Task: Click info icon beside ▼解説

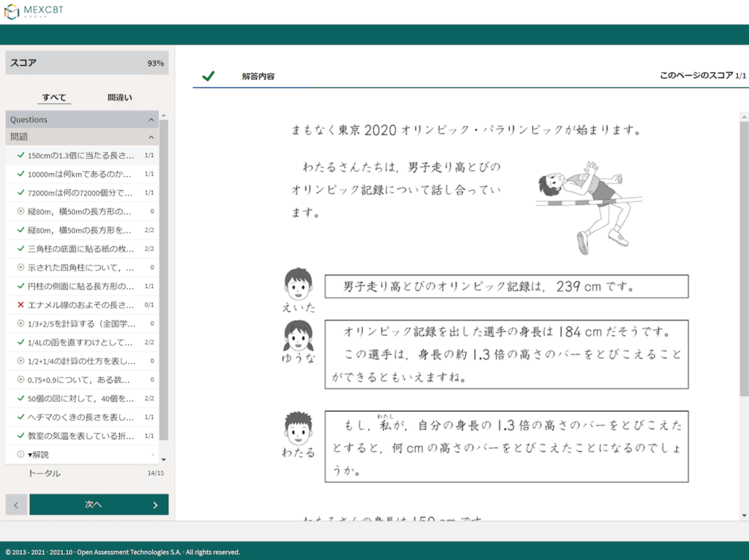Action: (20, 454)
